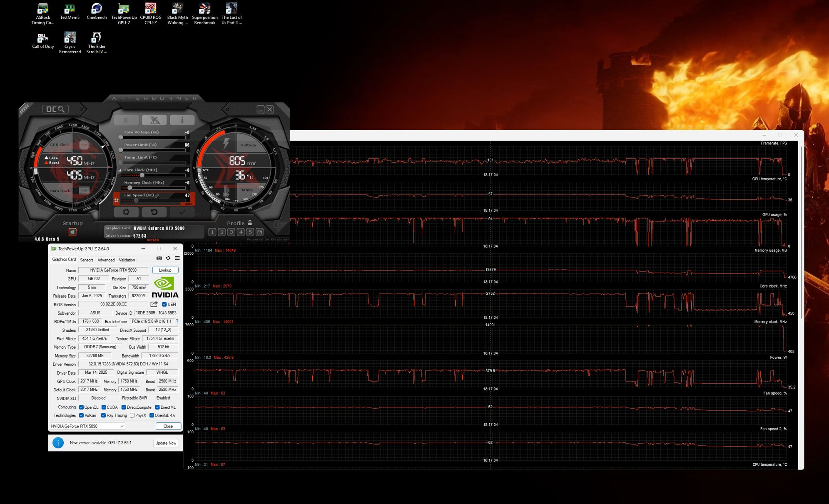
Task: Open the GPU-Z hamburger menu
Action: pos(177,258)
